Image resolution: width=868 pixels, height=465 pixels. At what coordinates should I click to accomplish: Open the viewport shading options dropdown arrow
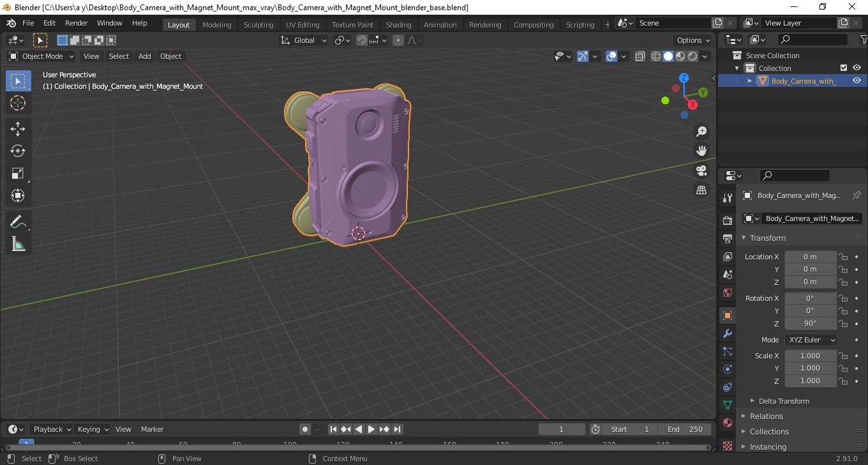tap(705, 56)
